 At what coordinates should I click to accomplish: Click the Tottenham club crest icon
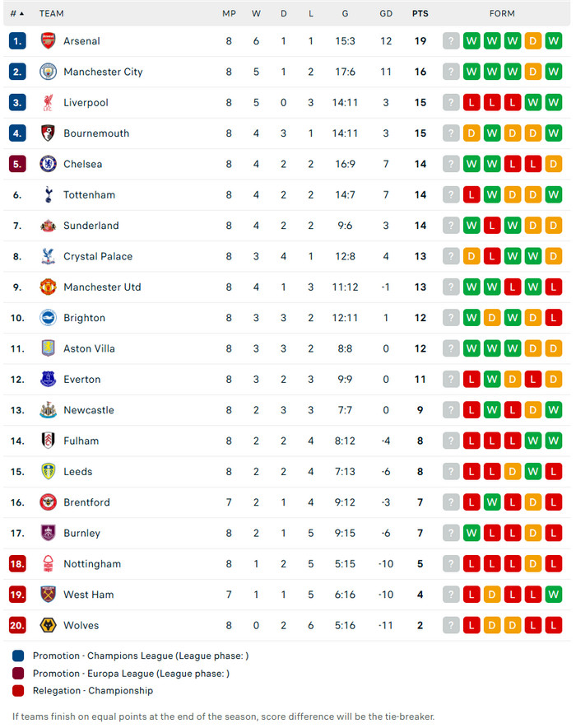(x=48, y=195)
